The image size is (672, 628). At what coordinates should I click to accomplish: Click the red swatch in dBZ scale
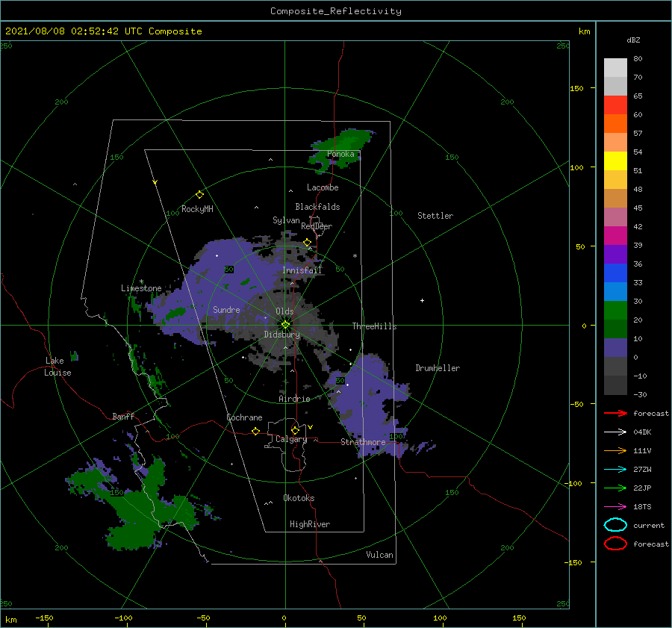(x=615, y=105)
